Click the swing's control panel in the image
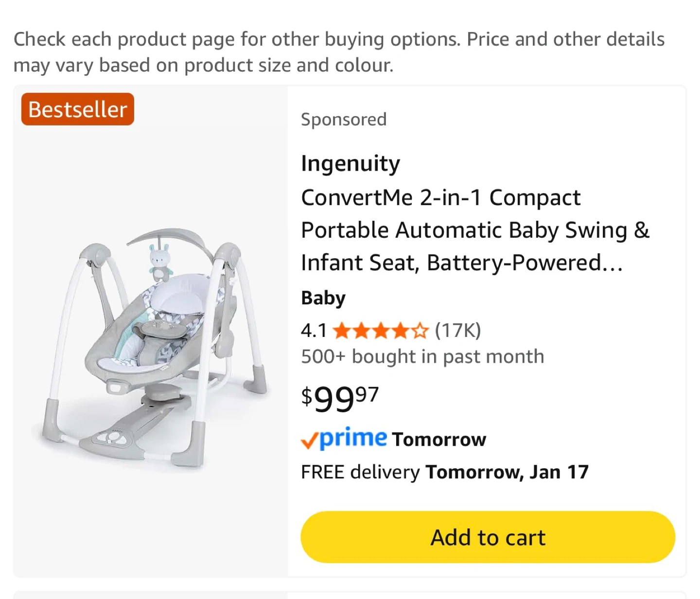The height and width of the screenshot is (599, 700). click(113, 439)
